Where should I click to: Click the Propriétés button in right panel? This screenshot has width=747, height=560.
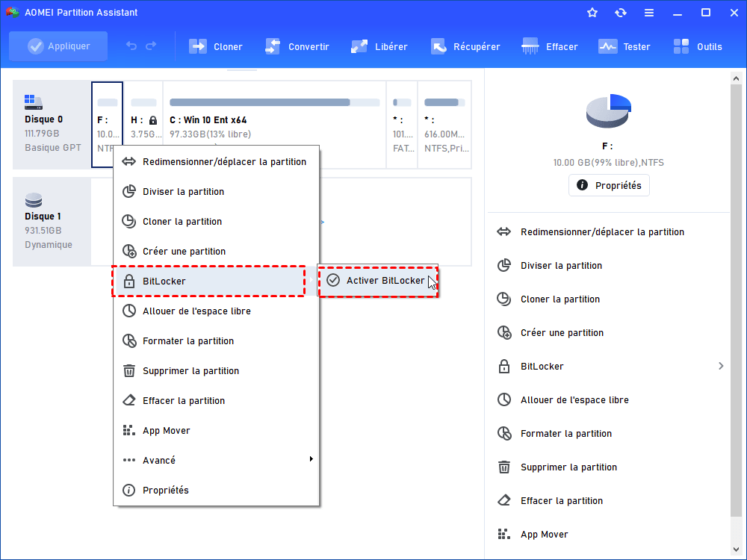609,185
